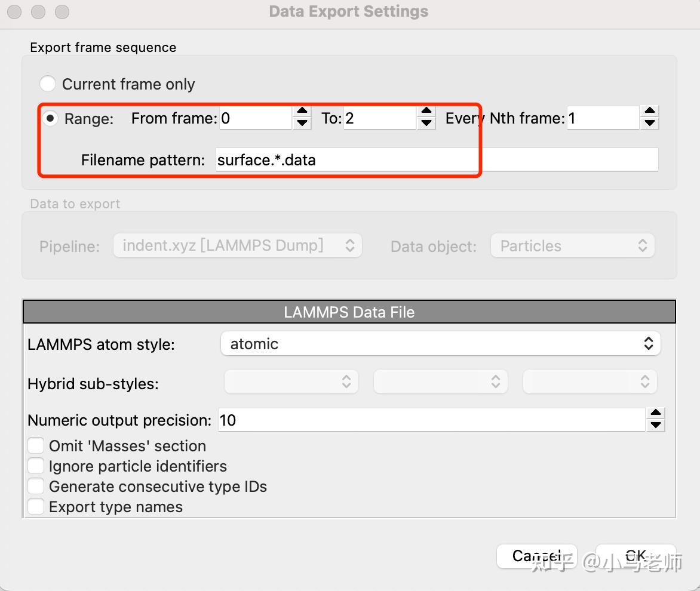
Task: Select the Current frame only option
Action: click(48, 84)
